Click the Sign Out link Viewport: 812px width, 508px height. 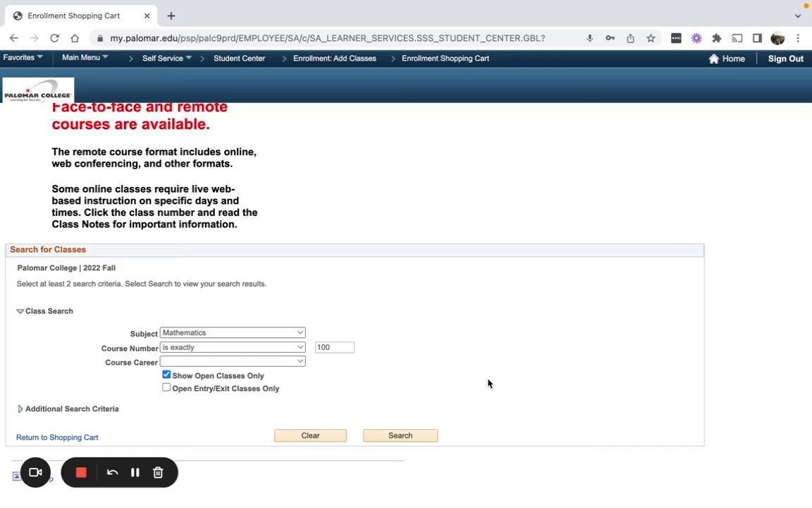(x=786, y=59)
